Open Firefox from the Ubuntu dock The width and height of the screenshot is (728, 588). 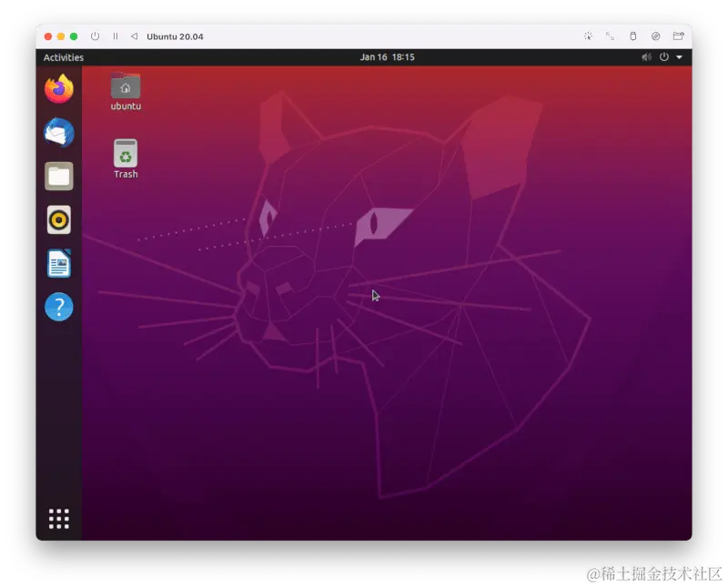(59, 88)
